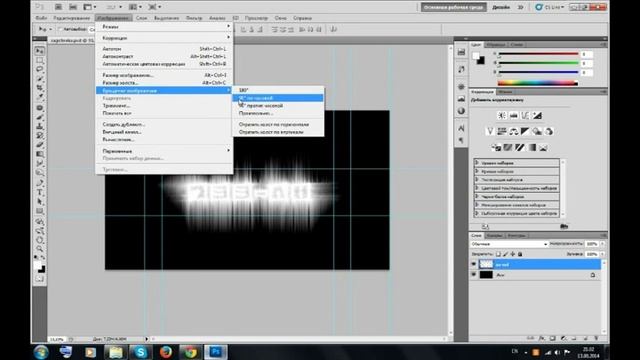Viewport: 640px width, 360px height.
Task: Select the Lasso tool
Action: pos(40,69)
